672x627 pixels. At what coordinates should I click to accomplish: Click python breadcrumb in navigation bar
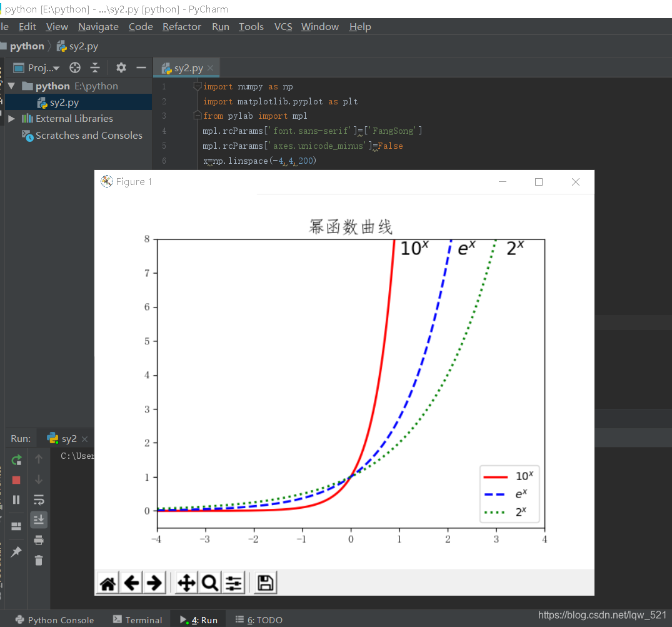27,46
